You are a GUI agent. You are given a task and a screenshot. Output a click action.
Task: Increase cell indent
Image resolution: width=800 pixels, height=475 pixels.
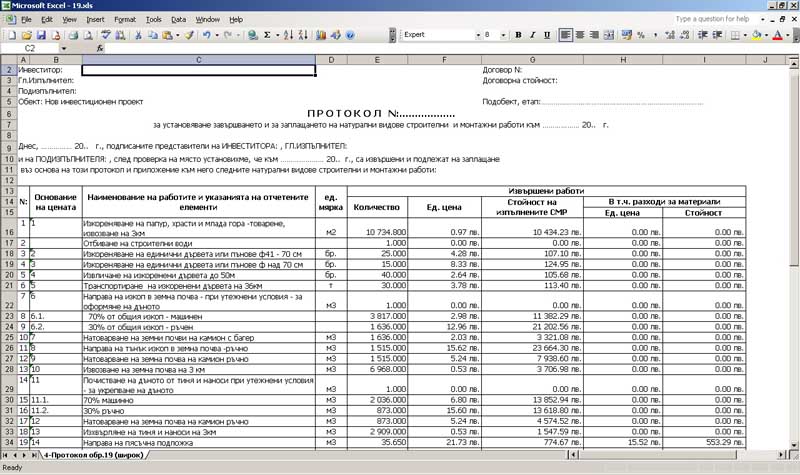pyautogui.click(x=717, y=35)
